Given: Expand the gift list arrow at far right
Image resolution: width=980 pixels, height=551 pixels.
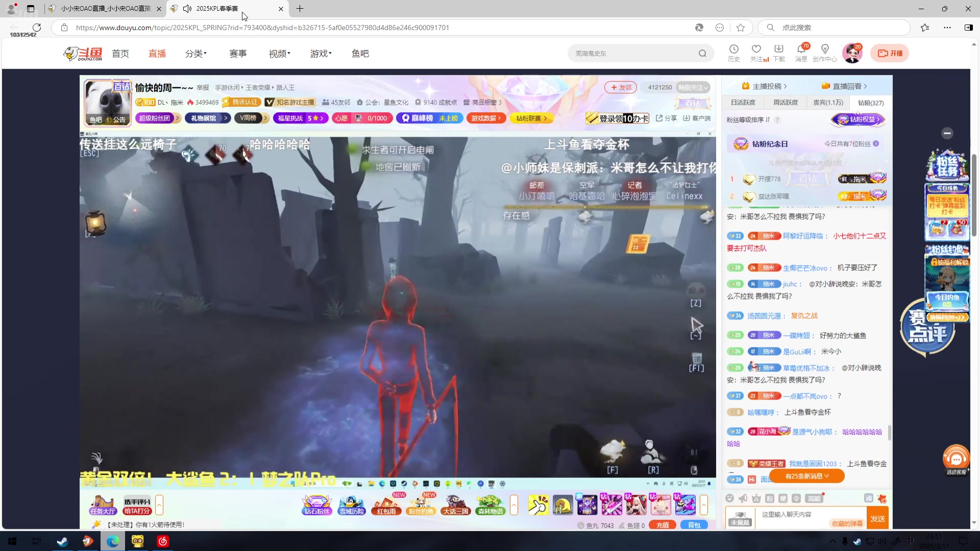Looking at the screenshot, I should 704,505.
